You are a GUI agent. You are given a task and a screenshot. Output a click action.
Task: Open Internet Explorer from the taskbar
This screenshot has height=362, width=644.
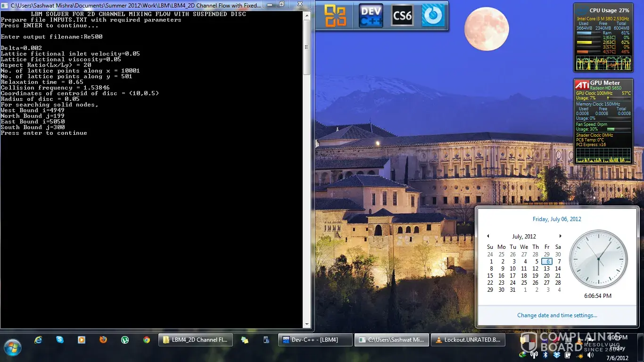tap(38, 339)
